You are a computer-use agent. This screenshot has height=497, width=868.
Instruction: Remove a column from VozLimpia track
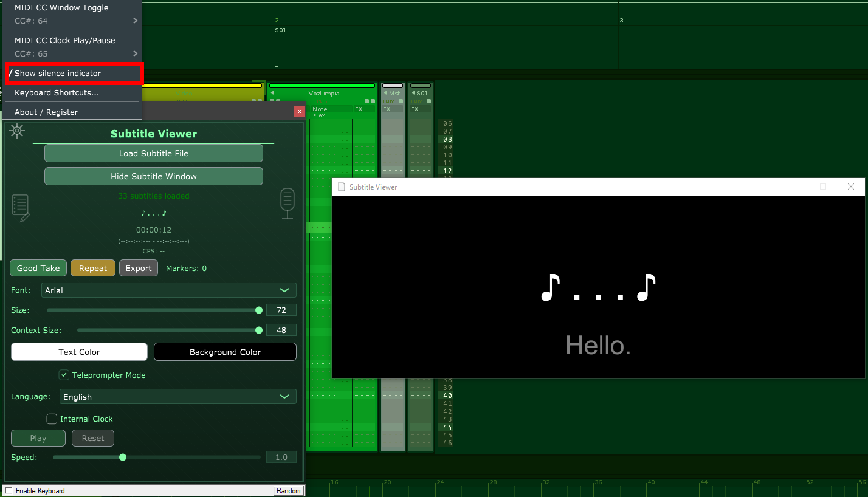click(x=367, y=101)
